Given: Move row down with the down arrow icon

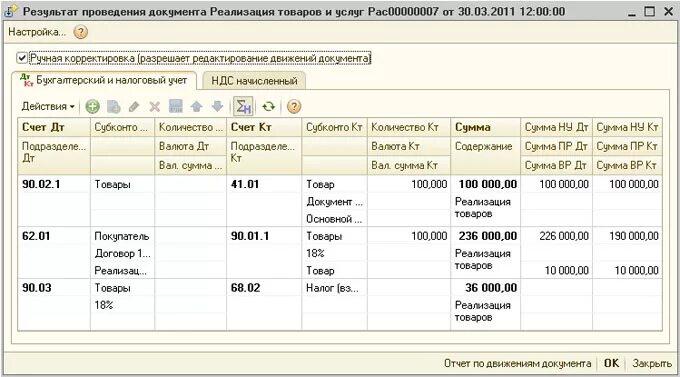Looking at the screenshot, I should pos(217,106).
